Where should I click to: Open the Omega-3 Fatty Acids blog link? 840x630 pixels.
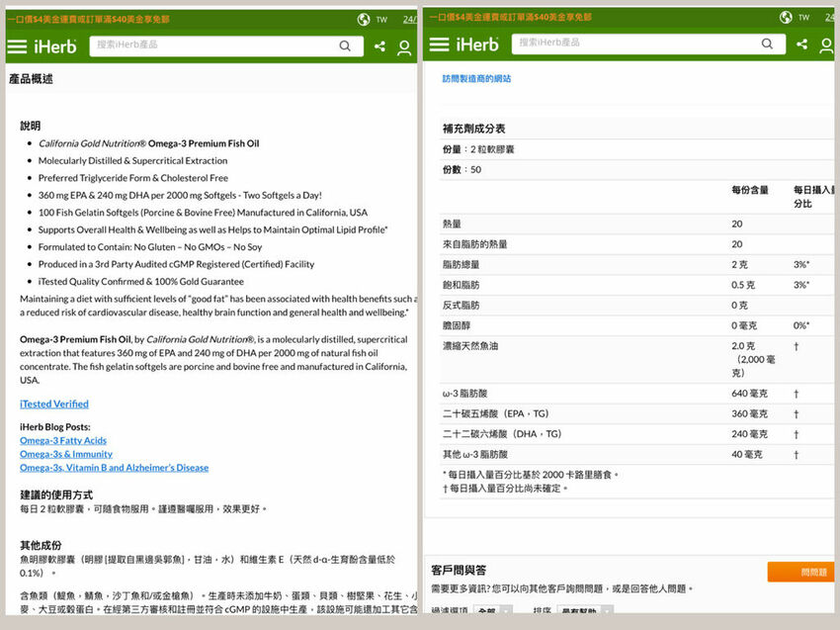pos(63,441)
